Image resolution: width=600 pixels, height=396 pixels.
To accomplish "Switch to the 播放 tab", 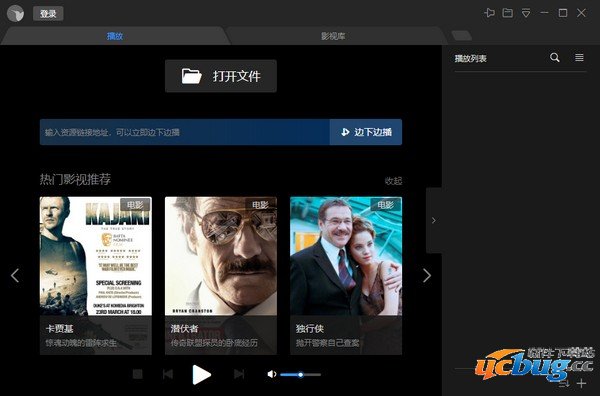I will click(x=115, y=36).
